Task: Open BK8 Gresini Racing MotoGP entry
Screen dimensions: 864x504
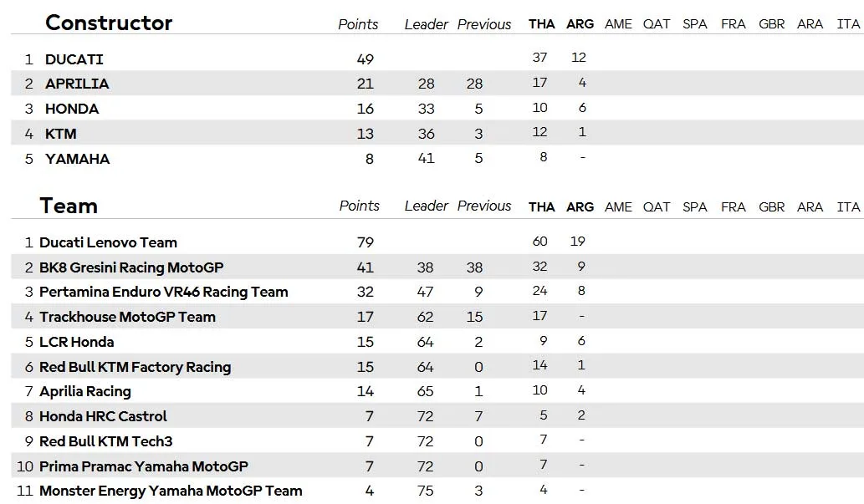Action: pyautogui.click(x=131, y=267)
